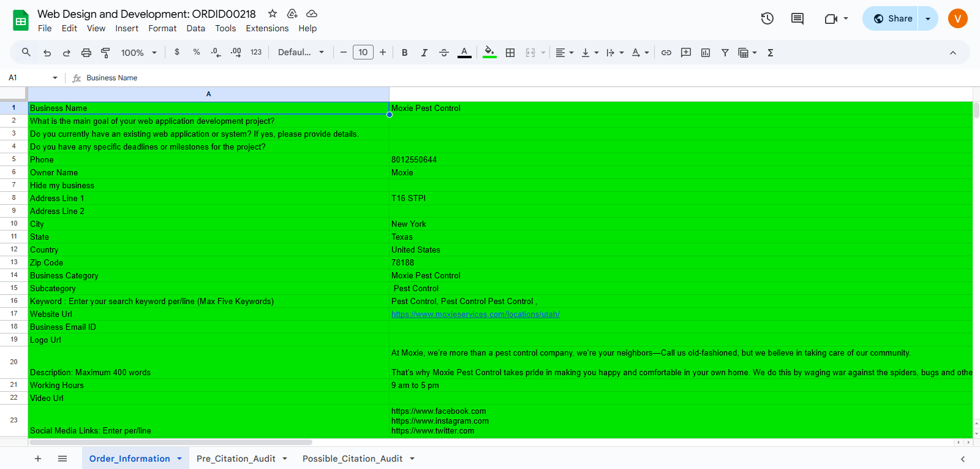
Task: Hide the menus with collapse arrow
Action: 953,53
